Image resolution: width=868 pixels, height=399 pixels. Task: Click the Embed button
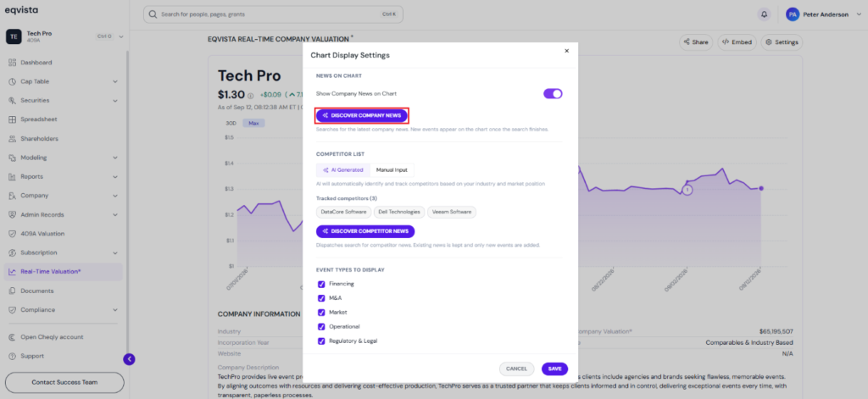737,42
